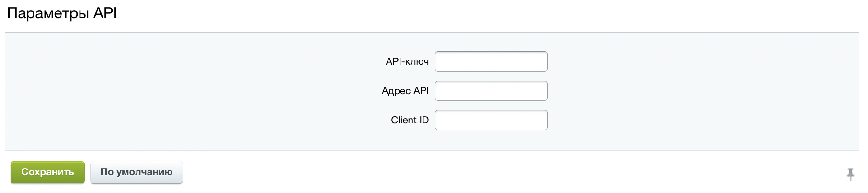868x193 pixels.
Task: Place cursor in field next to API-ключ
Action: 491,61
